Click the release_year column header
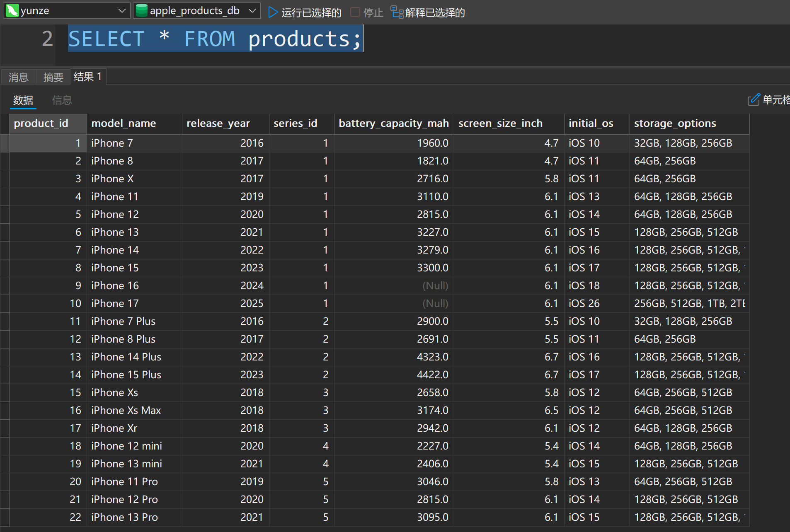Screen dimensions: 790x532 pos(218,123)
